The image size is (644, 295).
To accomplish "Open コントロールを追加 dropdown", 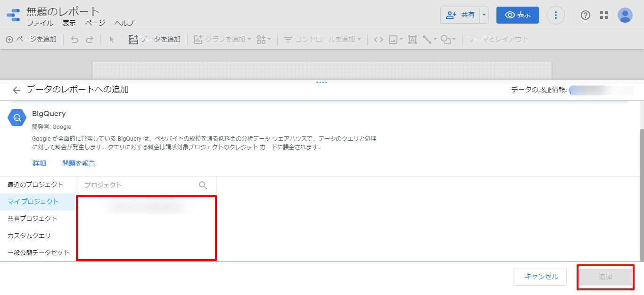I will click(322, 40).
